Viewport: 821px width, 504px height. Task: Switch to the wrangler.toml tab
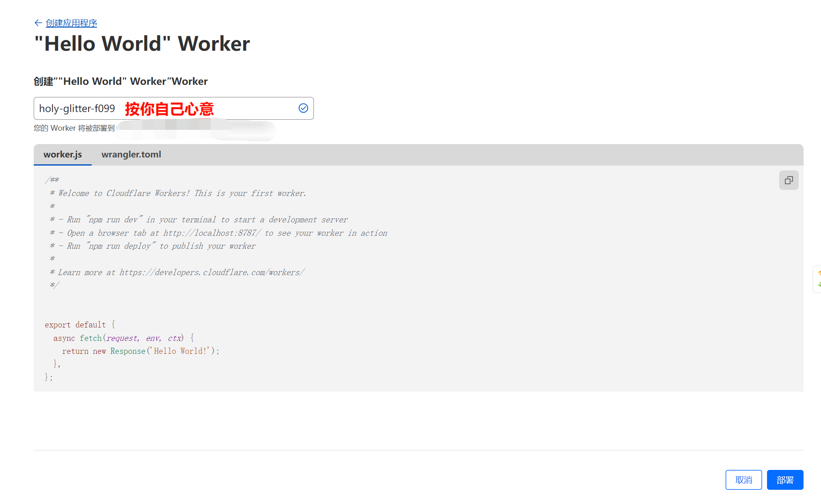[131, 155]
